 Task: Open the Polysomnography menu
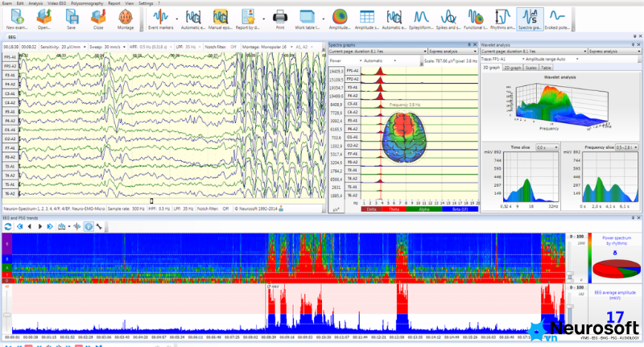click(87, 3)
